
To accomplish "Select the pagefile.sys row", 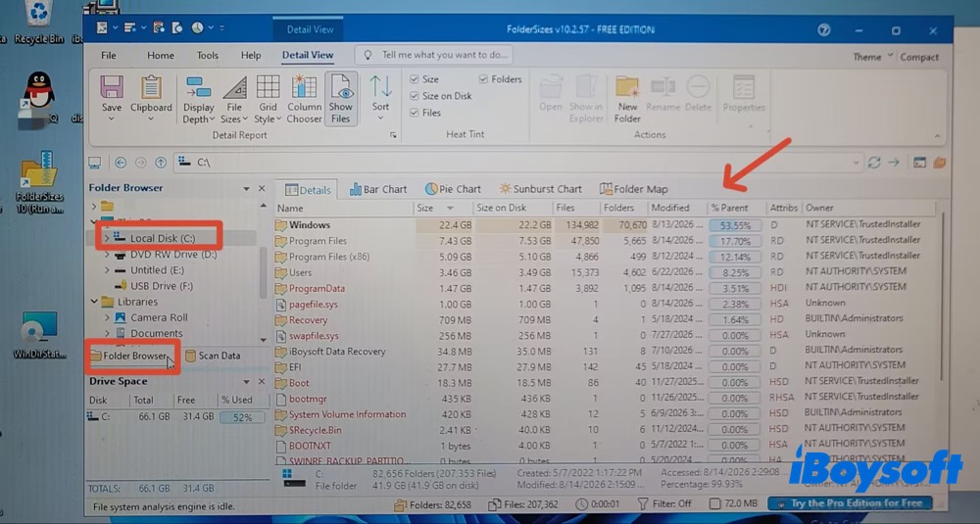I will pos(607,305).
